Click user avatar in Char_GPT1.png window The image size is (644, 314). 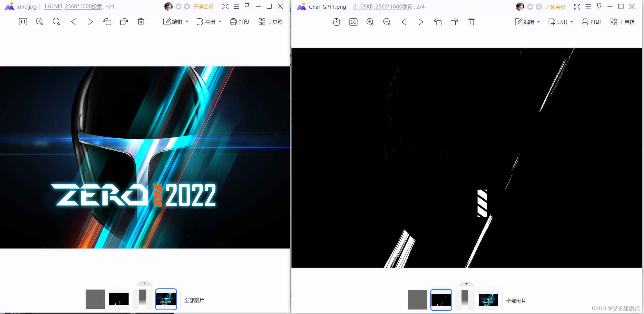pyautogui.click(x=520, y=7)
